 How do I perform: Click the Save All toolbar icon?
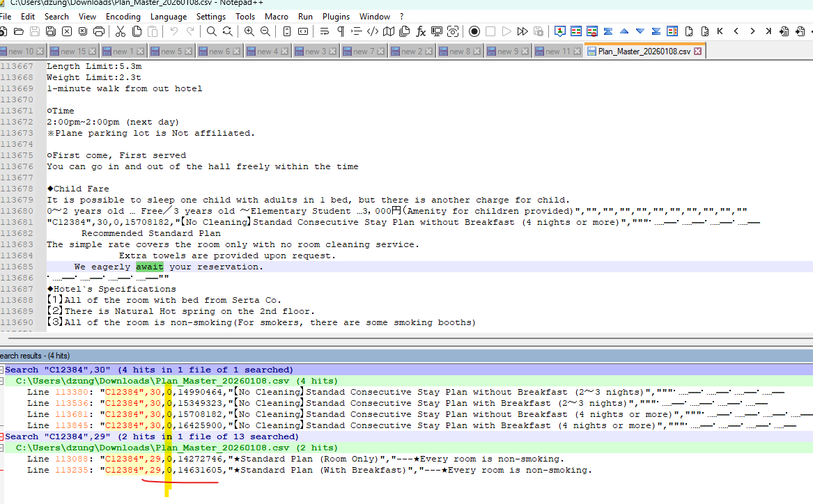51,31
